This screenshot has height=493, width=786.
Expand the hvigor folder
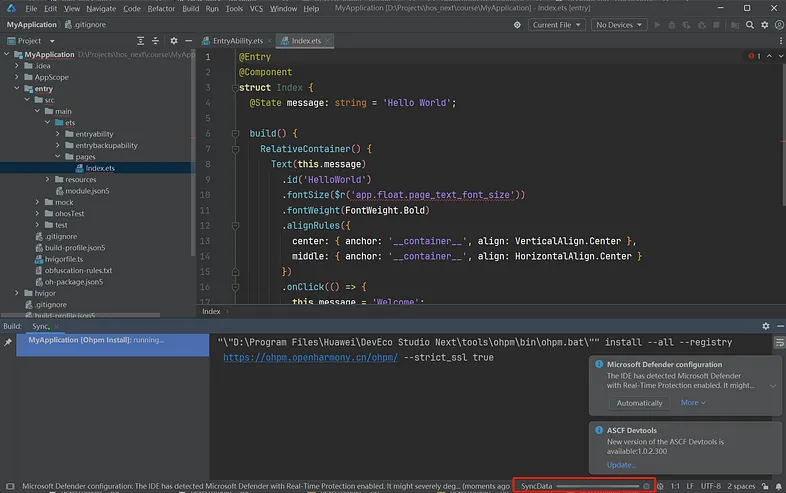[x=17, y=293]
